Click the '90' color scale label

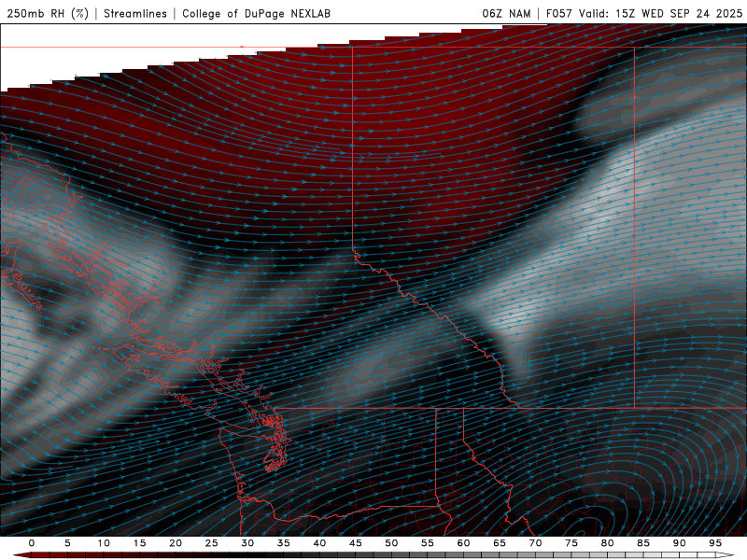tap(680, 543)
